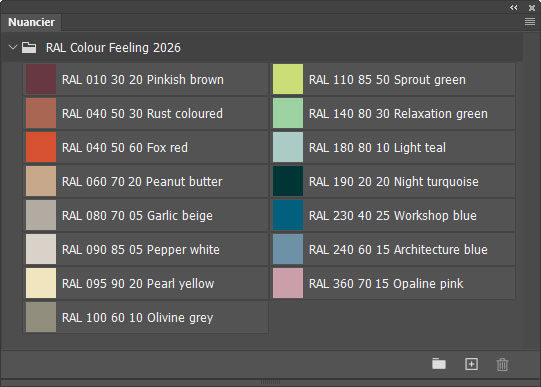Pick the Rust coloured swatch
Image resolution: width=541 pixels, height=387 pixels.
tap(41, 113)
